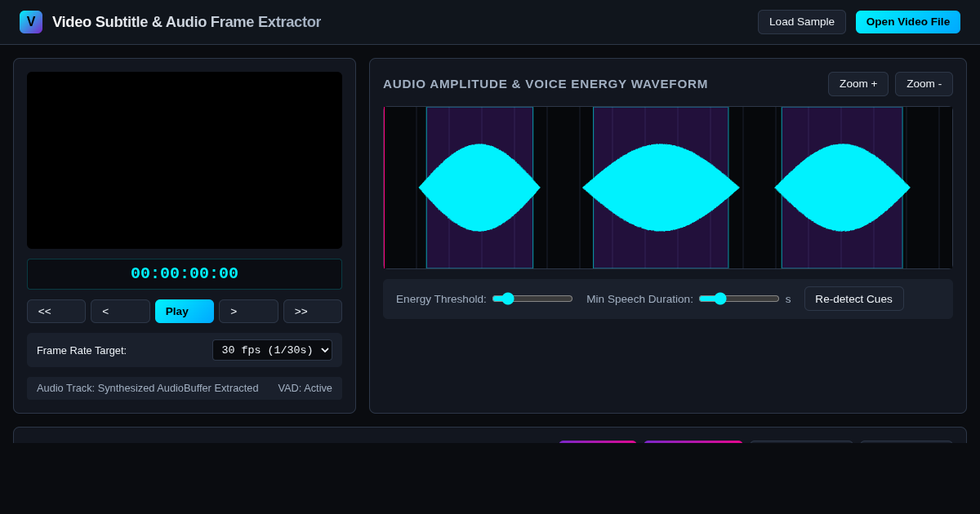Jump back with the << button
The width and height of the screenshot is (980, 514).
tap(56, 311)
